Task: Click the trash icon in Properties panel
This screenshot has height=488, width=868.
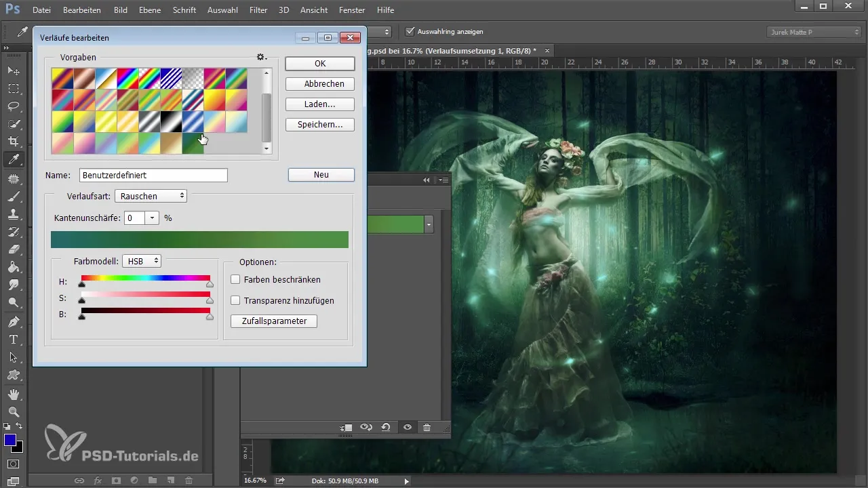Action: coord(427,428)
